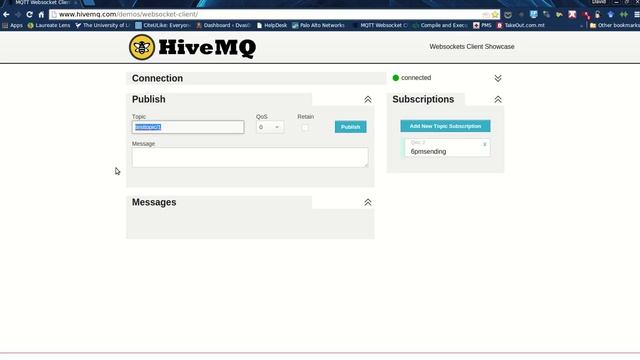Viewport: 640px width, 360px height.
Task: Toggle the Retain checkbox
Action: [x=305, y=128]
